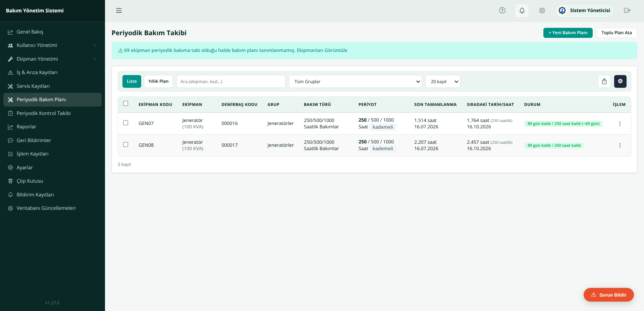Click the Geri Bildirimler chat bubble icon
Viewport: 644px width, 311px height.
pyautogui.click(x=10, y=140)
